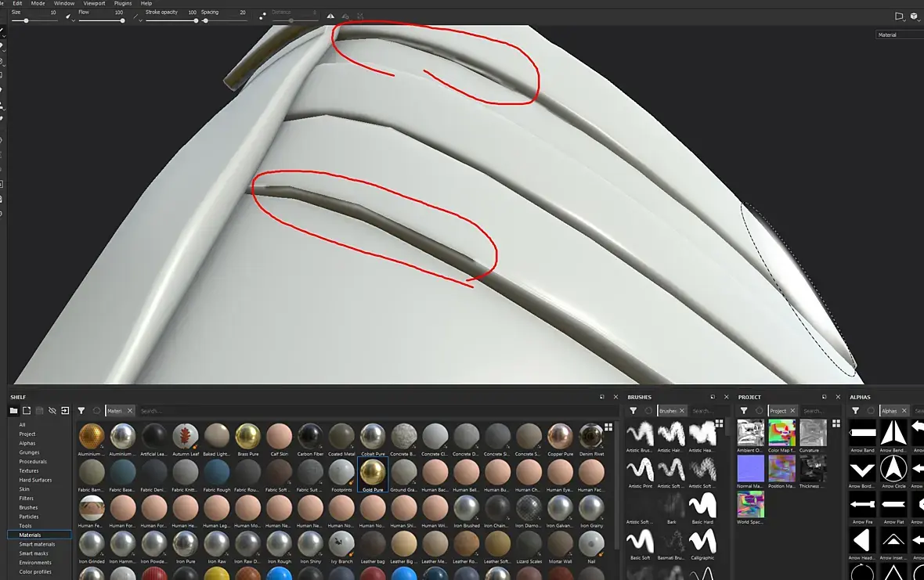Open the Edit menu
The image size is (924, 580).
tap(18, 4)
